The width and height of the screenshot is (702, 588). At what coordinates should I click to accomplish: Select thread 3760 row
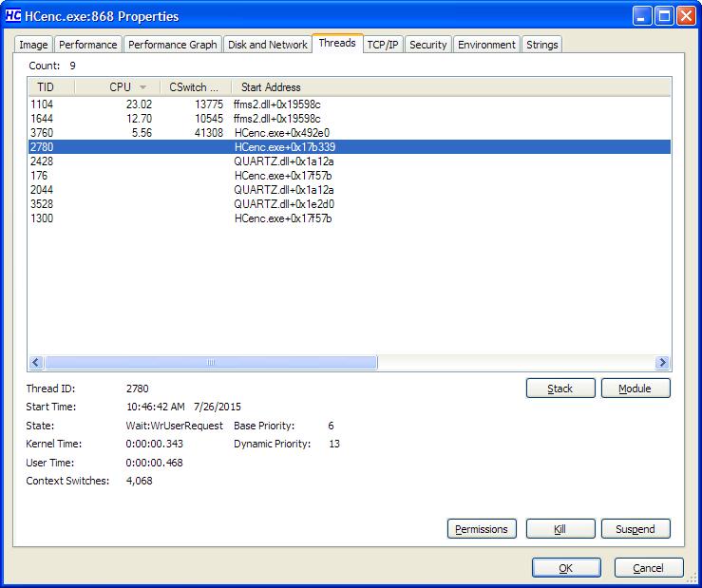tap(350, 133)
